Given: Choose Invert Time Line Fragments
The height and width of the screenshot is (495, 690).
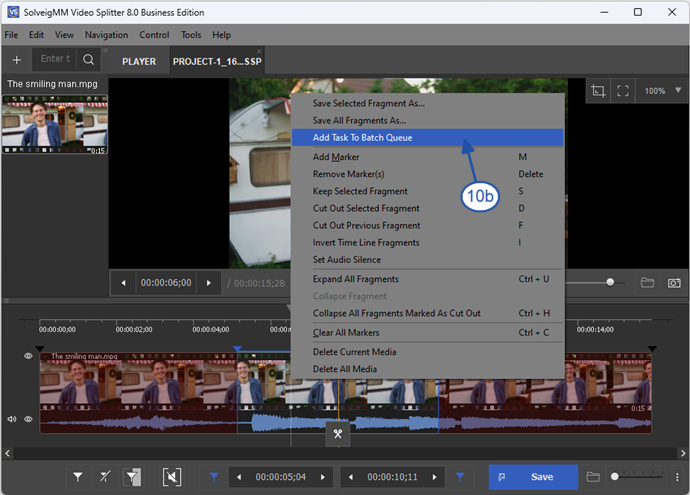Looking at the screenshot, I should (x=427, y=243).
